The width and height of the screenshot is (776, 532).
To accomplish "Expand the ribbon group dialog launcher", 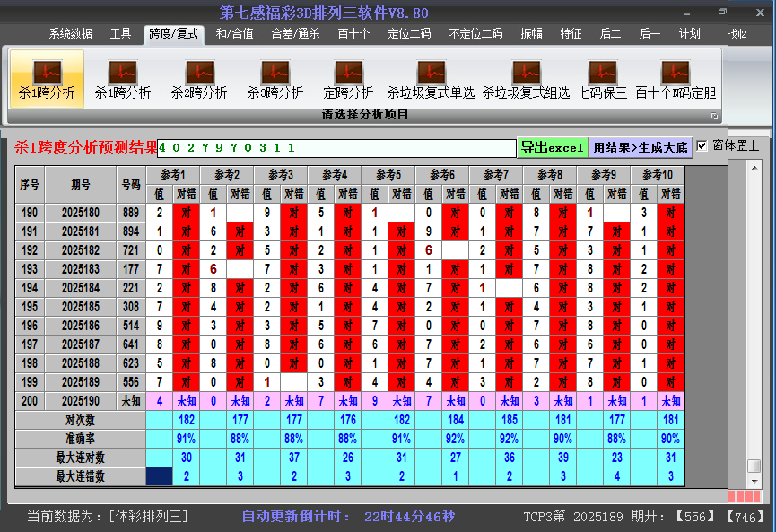I will pyautogui.click(x=714, y=116).
